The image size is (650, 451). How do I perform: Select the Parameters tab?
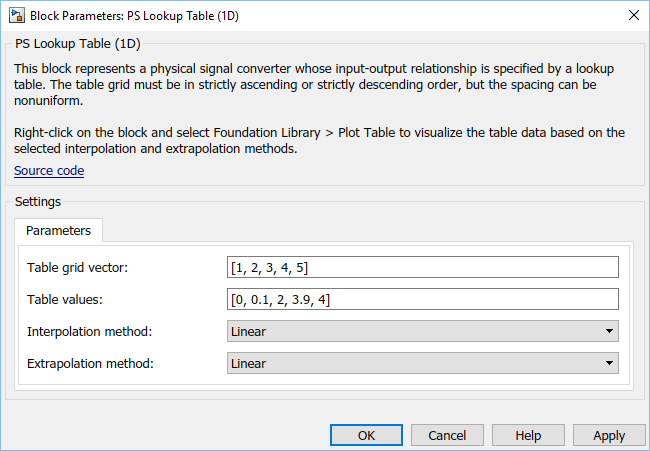tap(58, 231)
